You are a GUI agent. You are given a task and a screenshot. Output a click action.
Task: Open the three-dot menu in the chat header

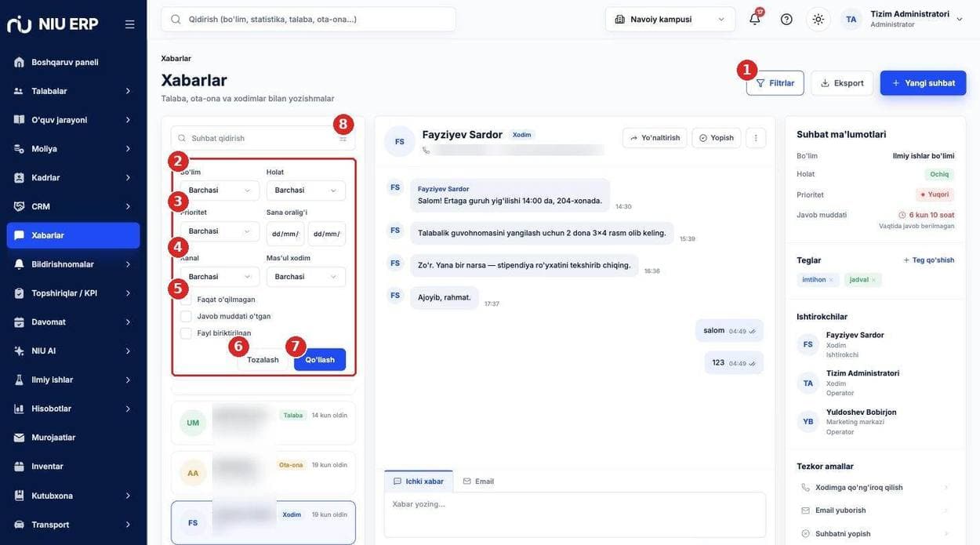pos(756,138)
